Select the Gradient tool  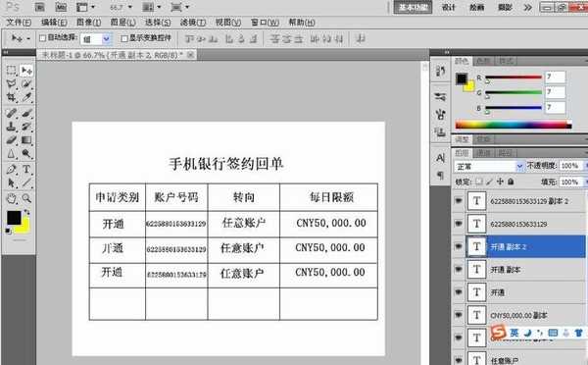[26, 140]
